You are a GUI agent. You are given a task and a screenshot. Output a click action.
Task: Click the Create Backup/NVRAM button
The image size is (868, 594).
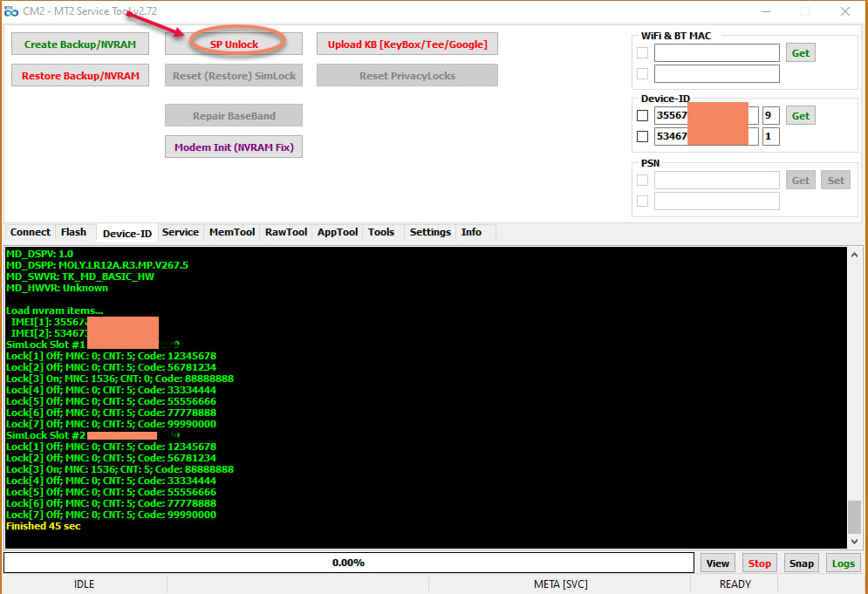[80, 44]
